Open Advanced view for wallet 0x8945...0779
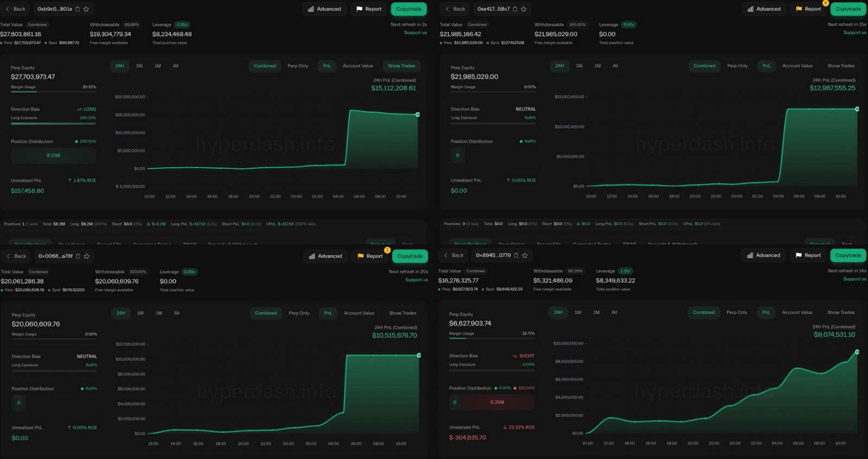The image size is (868, 459). tap(763, 255)
